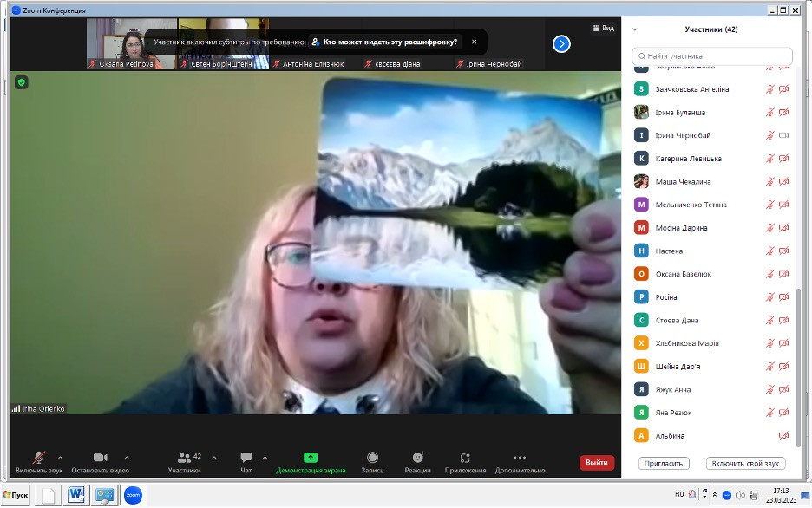This screenshot has width=812, height=508.
Task: Click the participants list scrollbar
Action: click(798, 368)
